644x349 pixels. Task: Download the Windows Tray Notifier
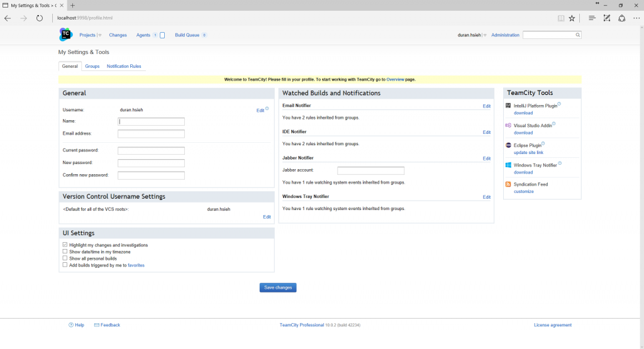click(x=523, y=172)
